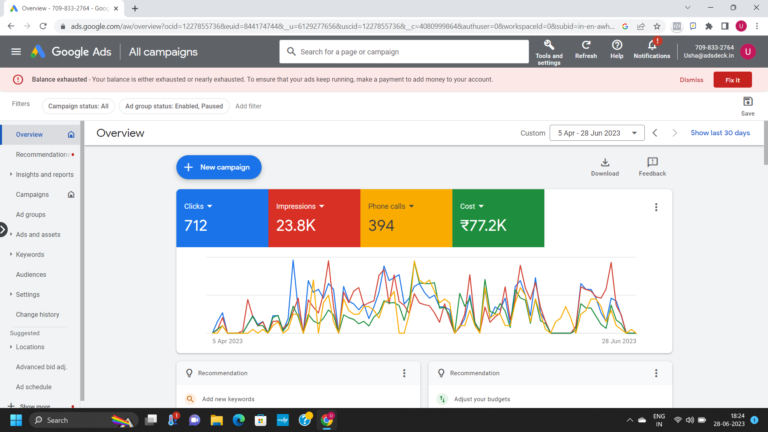This screenshot has width=768, height=432.
Task: Open File Explorer from the taskbar
Action: click(216, 420)
